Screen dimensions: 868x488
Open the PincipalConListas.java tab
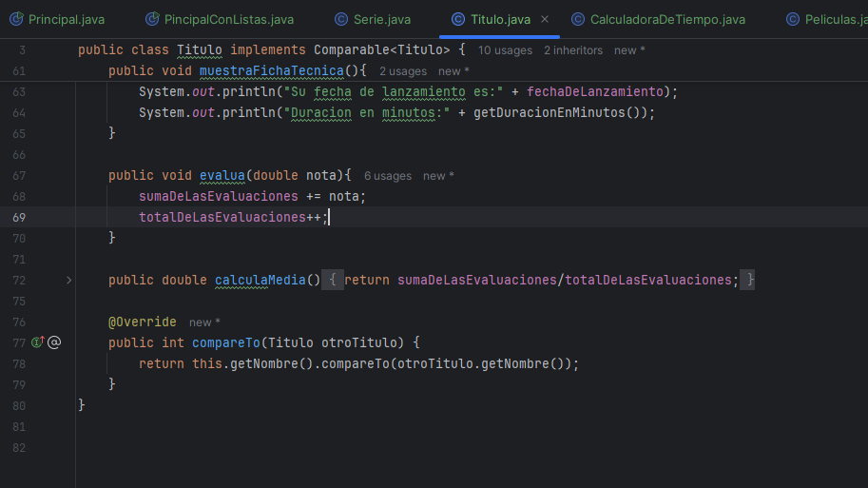[x=220, y=19]
